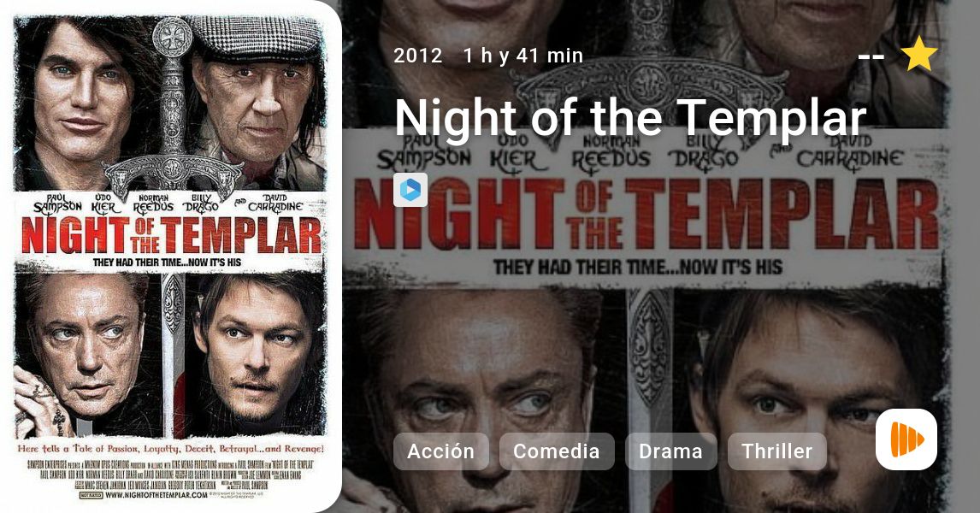Filter by the Drama genre tag
Viewport: 980px width, 513px height.
pyautogui.click(x=670, y=451)
